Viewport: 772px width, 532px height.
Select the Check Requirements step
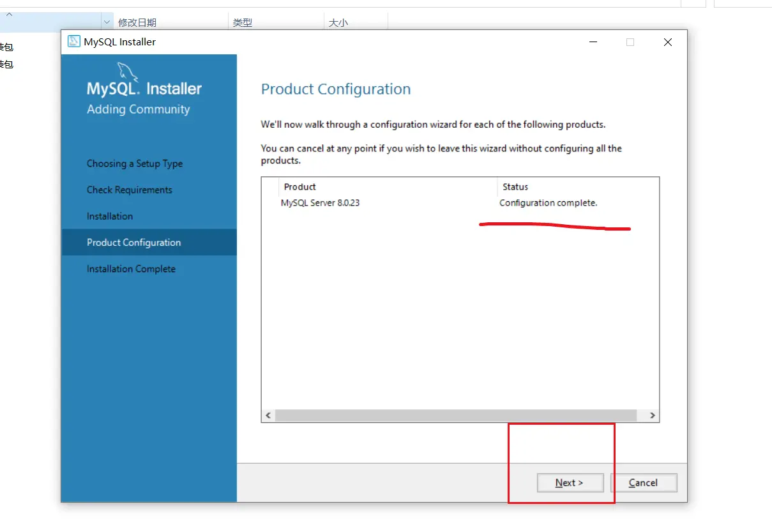click(130, 190)
